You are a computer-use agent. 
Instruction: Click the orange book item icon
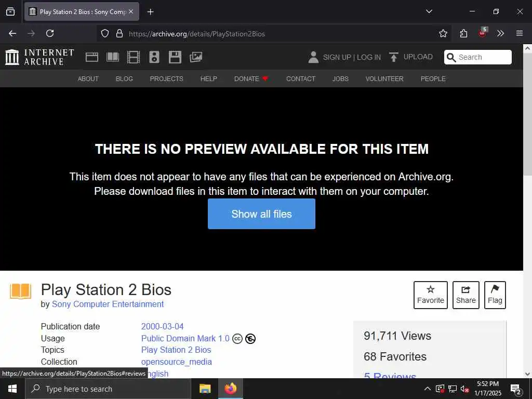[20, 291]
